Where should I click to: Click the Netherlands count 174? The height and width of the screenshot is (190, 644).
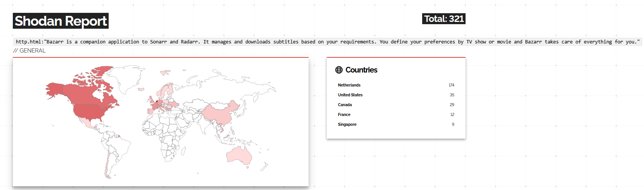tap(451, 85)
